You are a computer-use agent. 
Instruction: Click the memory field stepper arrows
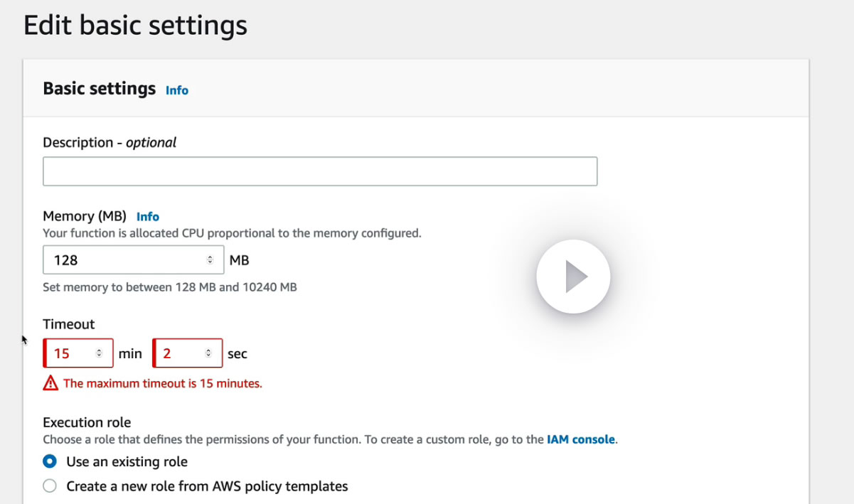coord(210,260)
